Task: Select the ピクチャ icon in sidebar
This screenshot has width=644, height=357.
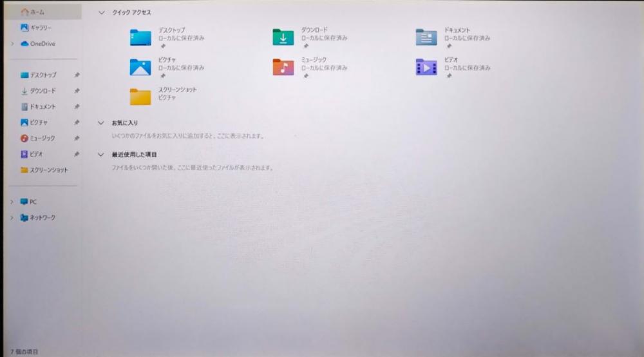Action: click(24, 122)
